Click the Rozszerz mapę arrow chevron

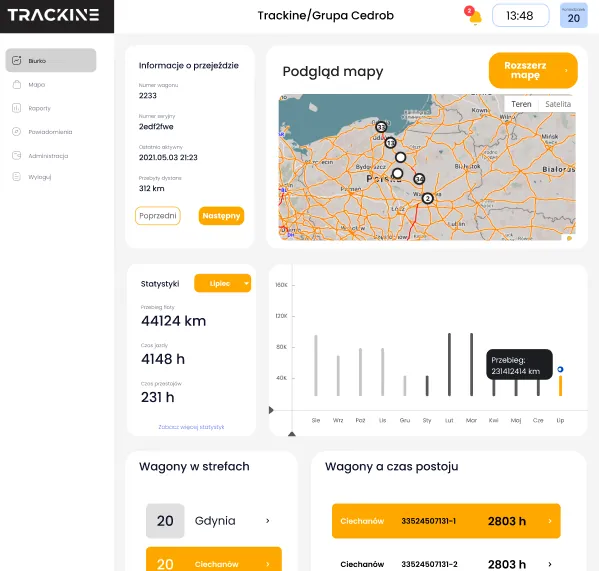[x=566, y=70]
